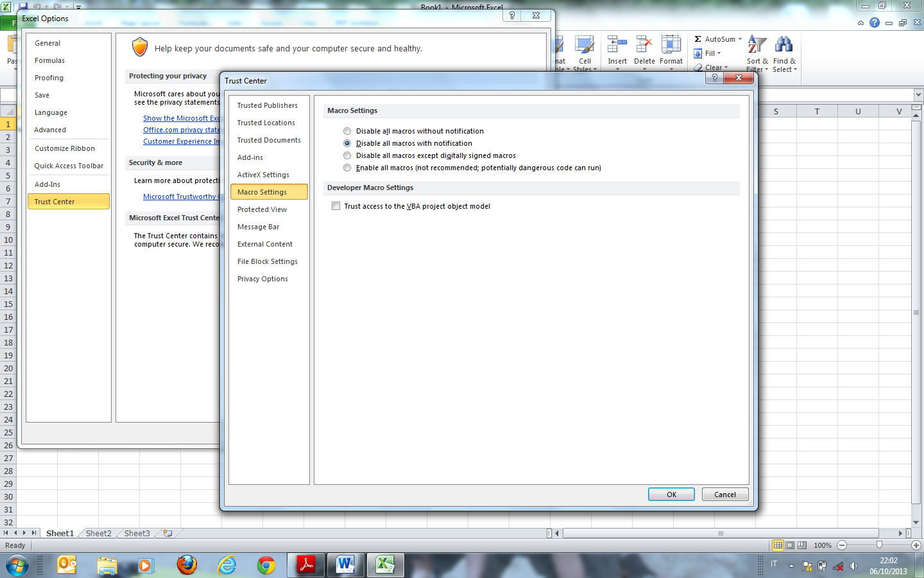Viewport: 924px width, 578px height.
Task: Click the Sort & Filter icon
Action: [x=757, y=45]
